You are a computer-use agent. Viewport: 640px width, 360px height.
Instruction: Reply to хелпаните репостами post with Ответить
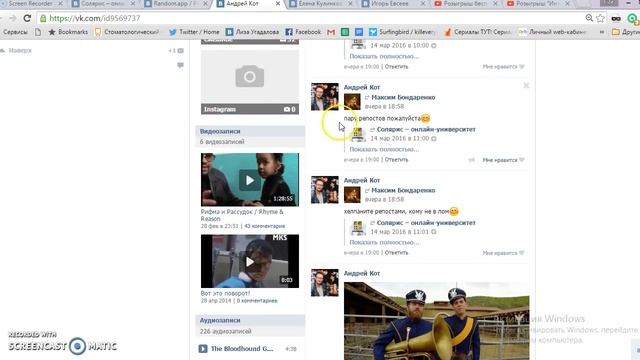click(396, 253)
